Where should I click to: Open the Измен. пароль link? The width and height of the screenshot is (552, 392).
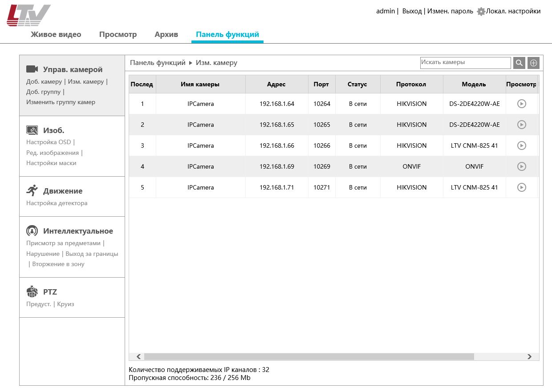[x=450, y=11]
